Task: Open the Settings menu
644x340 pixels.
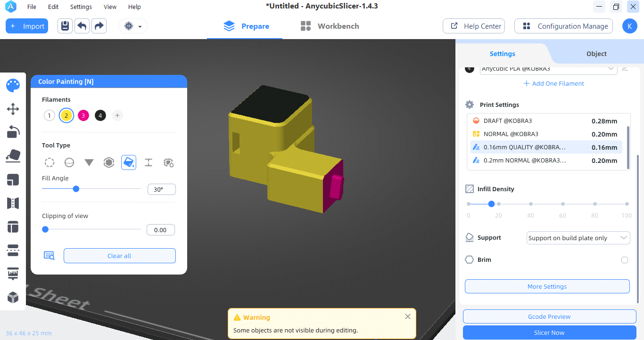Action: (x=81, y=7)
